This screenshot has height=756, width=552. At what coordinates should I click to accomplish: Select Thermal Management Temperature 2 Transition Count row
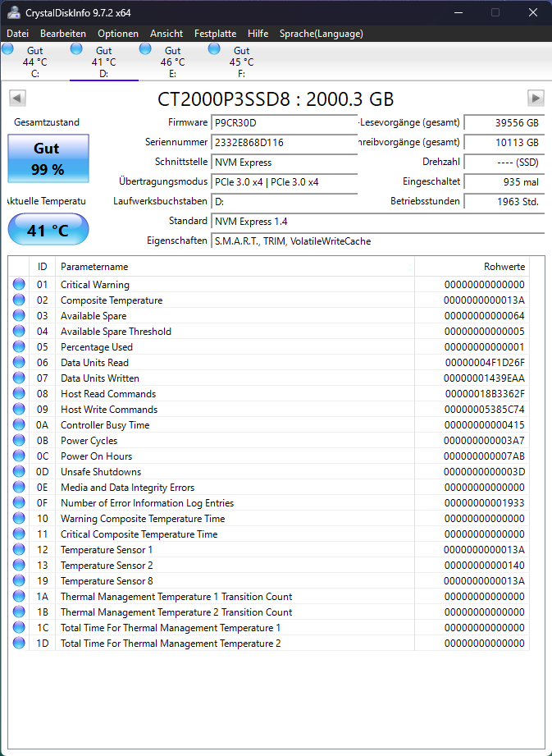(x=269, y=612)
